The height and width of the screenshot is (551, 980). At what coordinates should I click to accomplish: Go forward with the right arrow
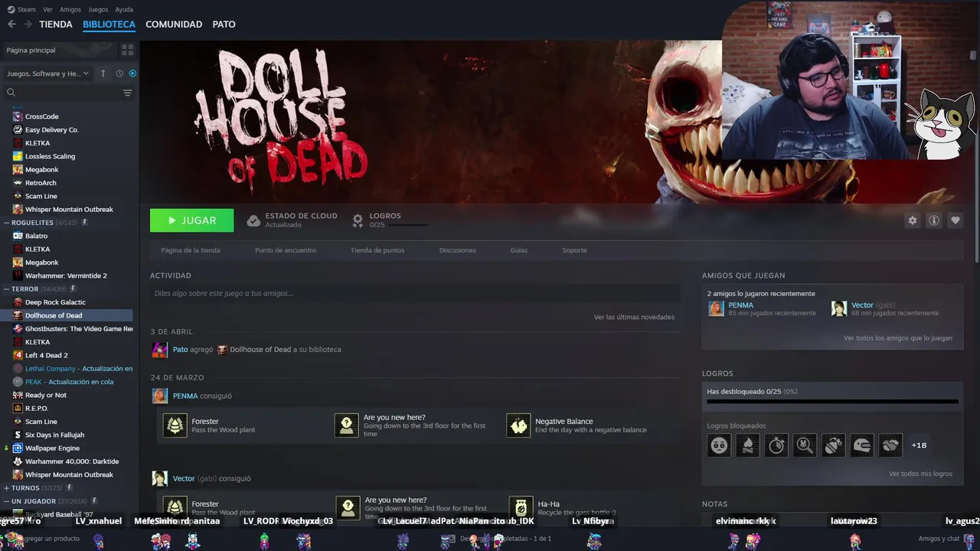click(x=28, y=24)
